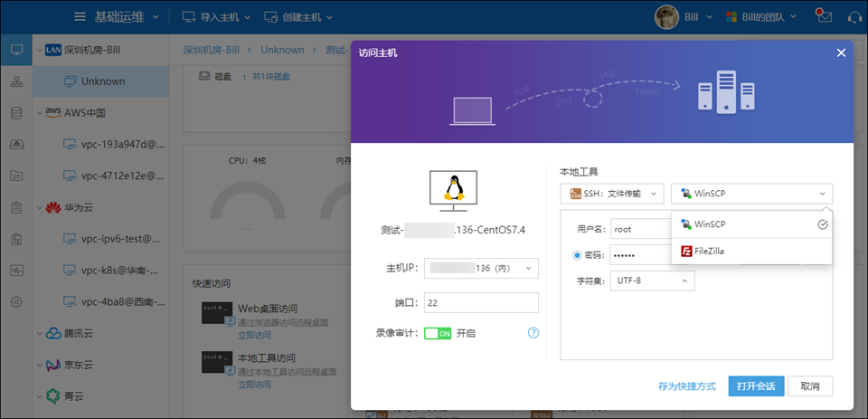868x419 pixels.
Task: Click the hamburger menu icon
Action: pyautogui.click(x=80, y=17)
